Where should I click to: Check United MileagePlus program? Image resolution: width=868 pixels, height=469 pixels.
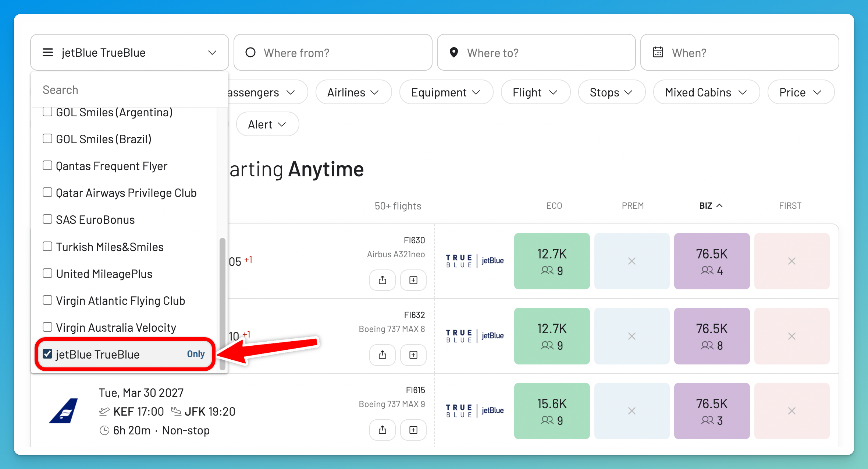point(47,274)
